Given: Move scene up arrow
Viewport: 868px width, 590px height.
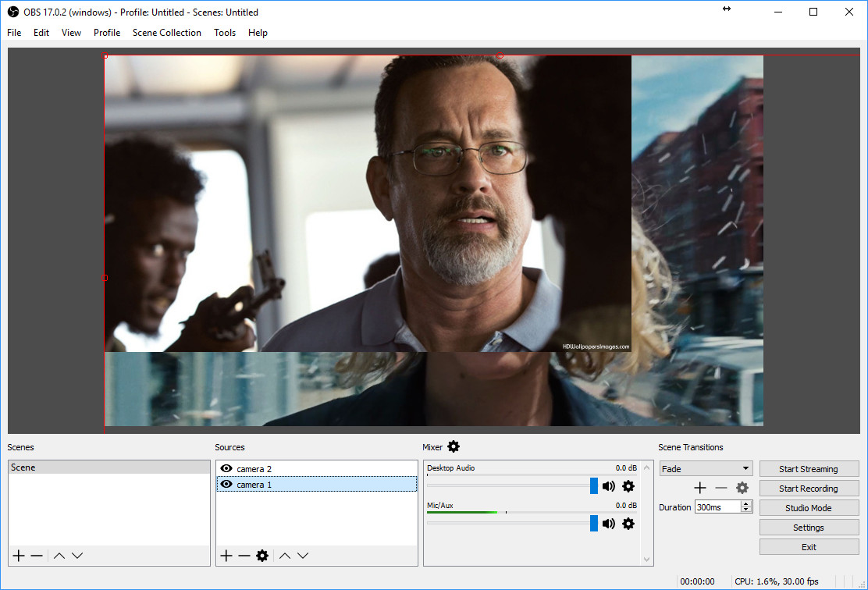Looking at the screenshot, I should [x=59, y=556].
